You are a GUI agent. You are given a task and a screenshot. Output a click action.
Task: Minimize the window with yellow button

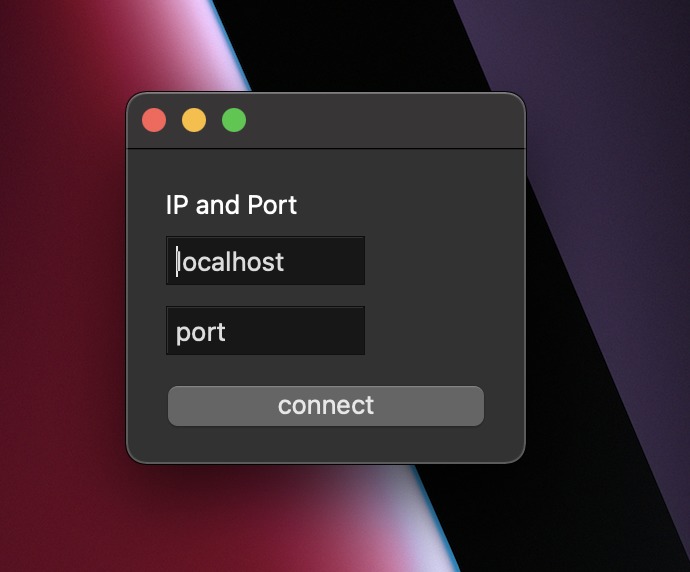[194, 120]
